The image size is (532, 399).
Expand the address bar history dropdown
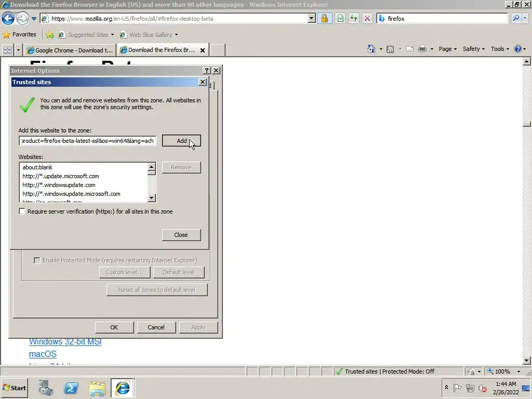[x=312, y=19]
